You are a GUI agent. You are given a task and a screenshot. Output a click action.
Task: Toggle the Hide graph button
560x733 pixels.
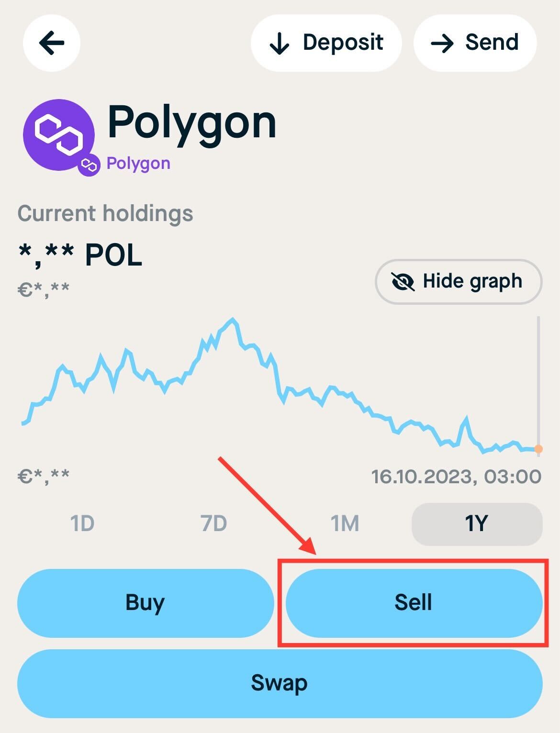click(x=459, y=282)
